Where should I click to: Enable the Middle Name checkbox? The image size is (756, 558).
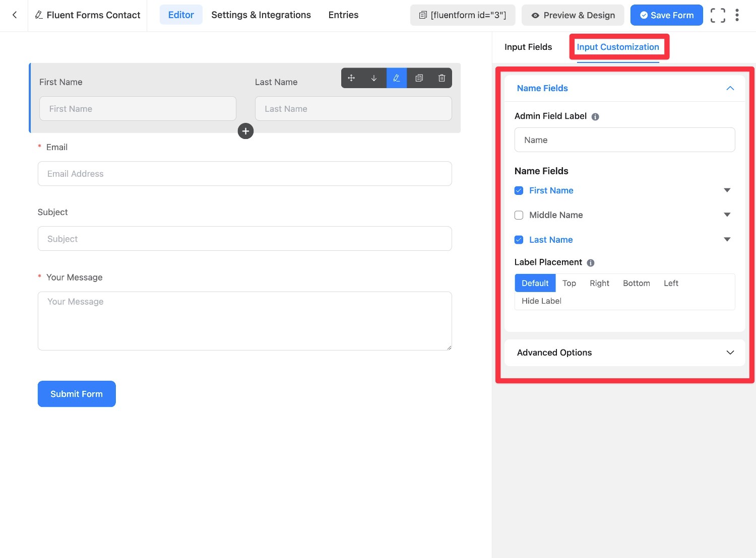(519, 215)
